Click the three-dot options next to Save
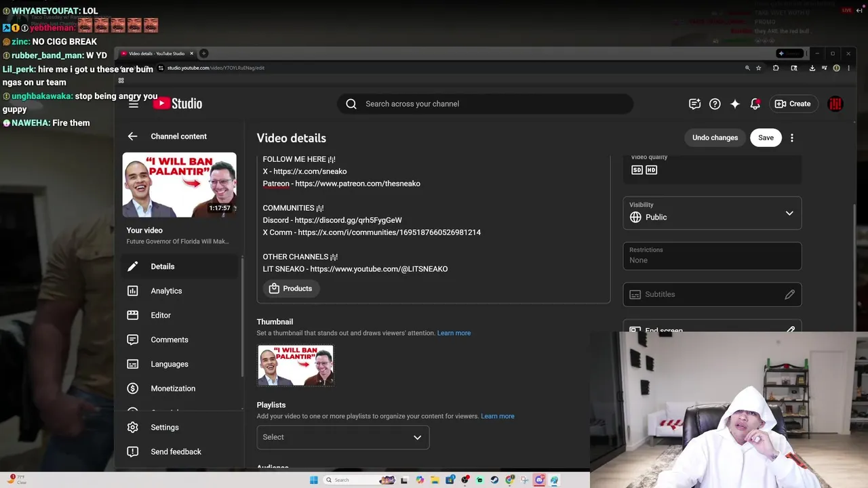 pos(791,138)
